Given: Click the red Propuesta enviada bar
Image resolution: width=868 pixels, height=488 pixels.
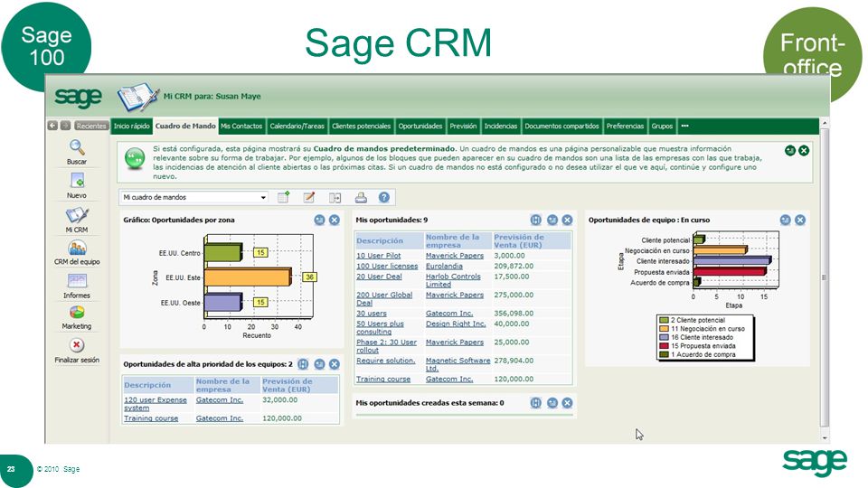Looking at the screenshot, I should point(729,271).
